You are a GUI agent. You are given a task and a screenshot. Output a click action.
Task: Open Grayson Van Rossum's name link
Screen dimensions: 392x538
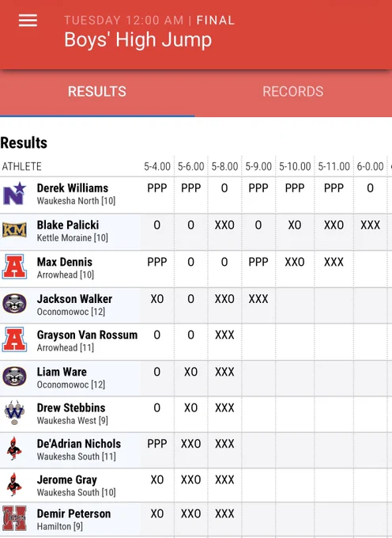(87, 335)
